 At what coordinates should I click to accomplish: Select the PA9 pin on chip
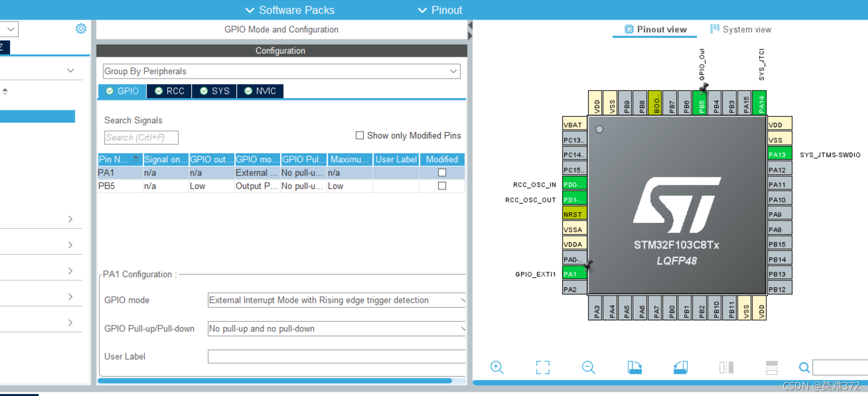(x=780, y=214)
